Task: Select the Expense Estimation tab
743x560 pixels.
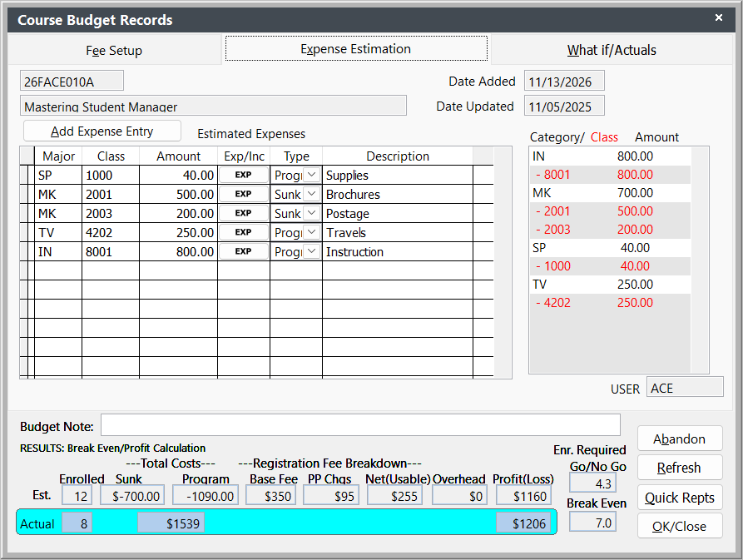Action: coord(356,49)
